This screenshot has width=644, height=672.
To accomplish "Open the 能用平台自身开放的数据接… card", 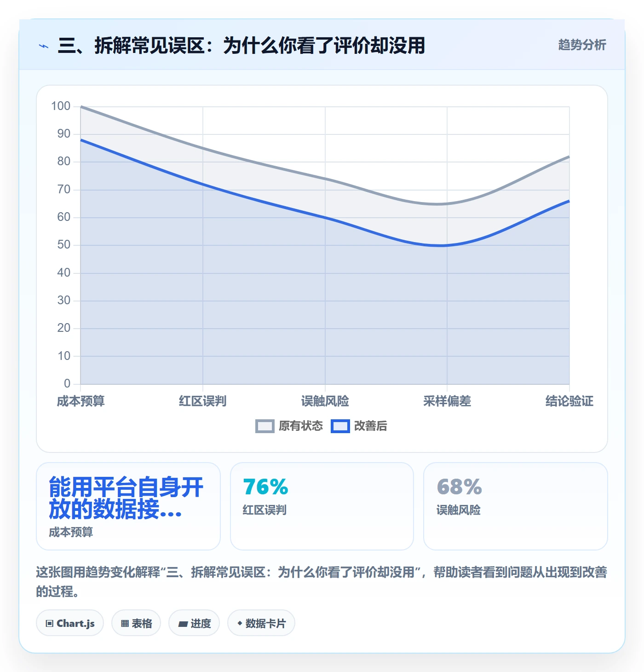I will point(128,506).
